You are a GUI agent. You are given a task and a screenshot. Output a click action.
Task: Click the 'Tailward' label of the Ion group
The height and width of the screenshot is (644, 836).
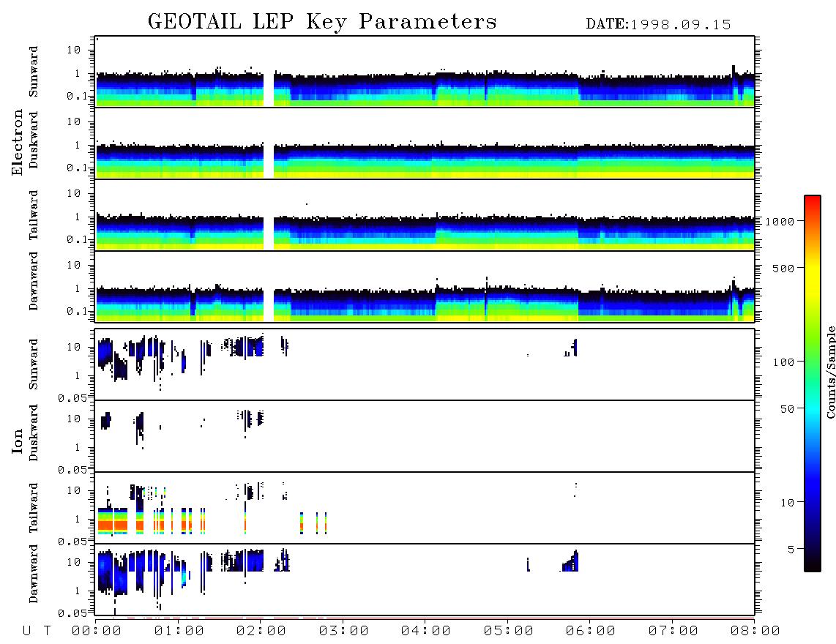pyautogui.click(x=34, y=508)
